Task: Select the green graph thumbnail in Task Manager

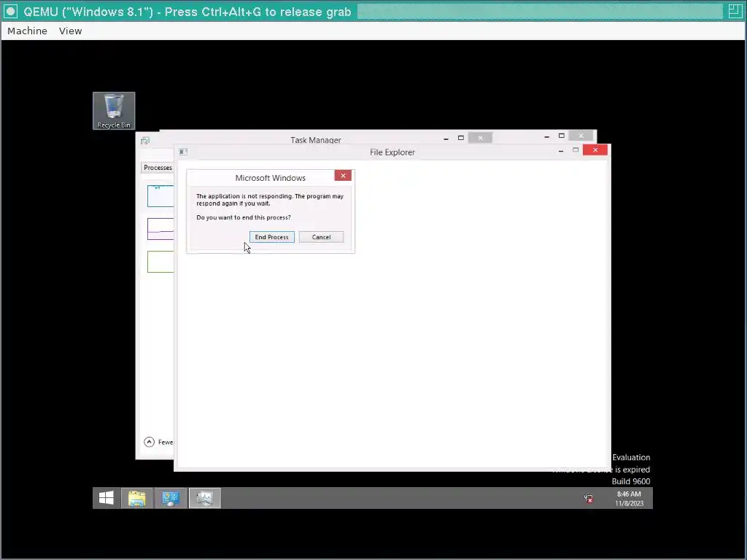Action: 160,262
